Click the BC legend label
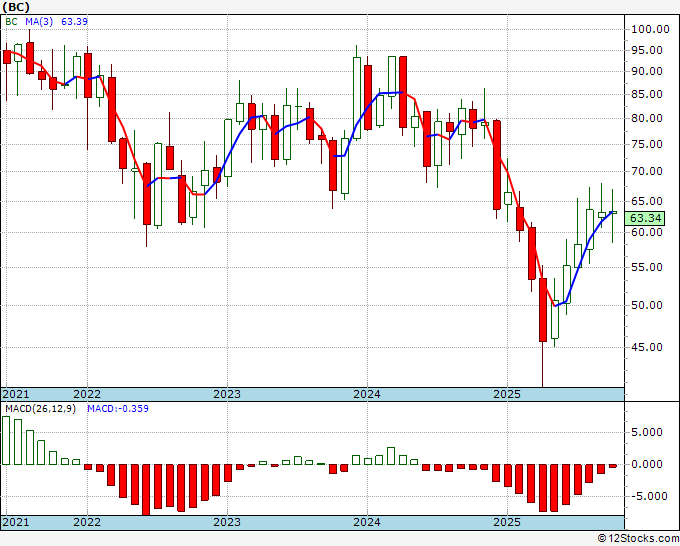This screenshot has height=546, width=680. pos(11,21)
